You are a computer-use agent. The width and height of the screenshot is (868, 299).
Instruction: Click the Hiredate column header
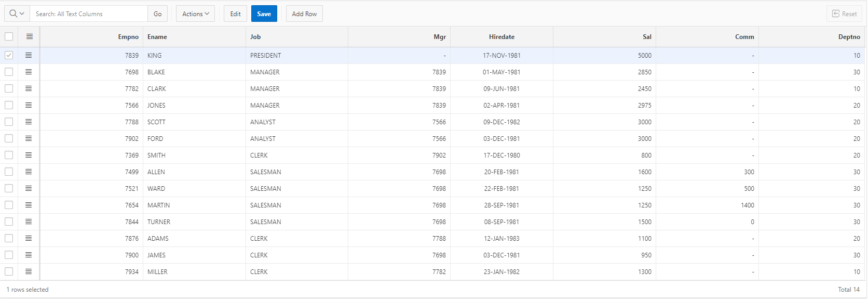[501, 37]
